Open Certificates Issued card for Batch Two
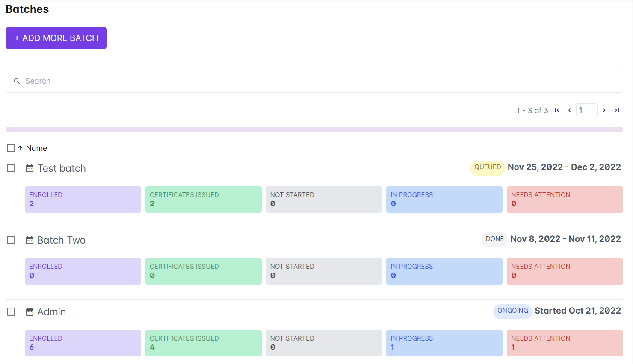Viewport: 633px width, 364px height. (x=204, y=271)
